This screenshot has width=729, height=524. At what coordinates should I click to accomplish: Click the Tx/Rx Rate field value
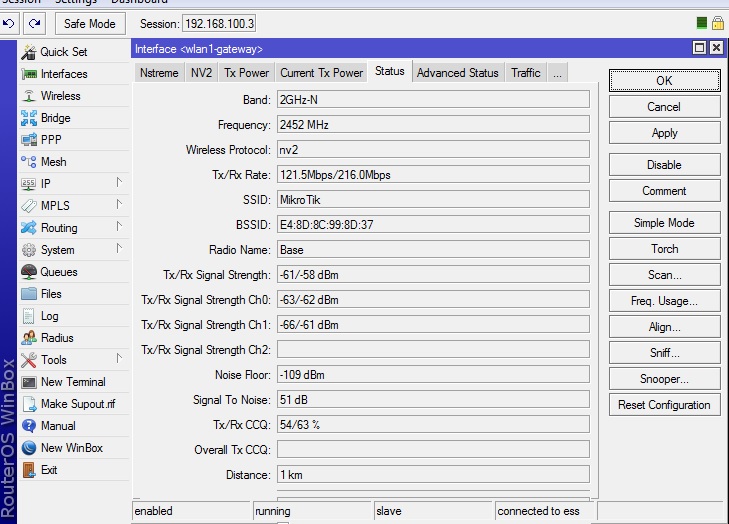(x=433, y=175)
